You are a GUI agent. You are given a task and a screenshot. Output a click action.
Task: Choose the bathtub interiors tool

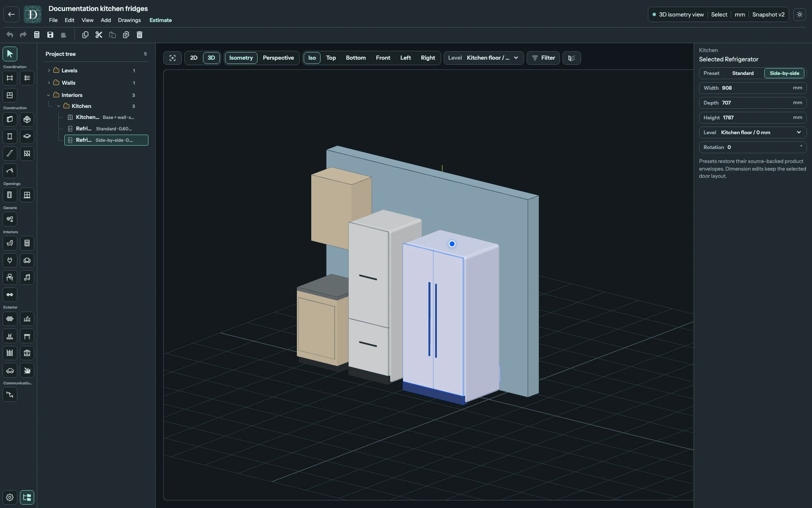10,243
